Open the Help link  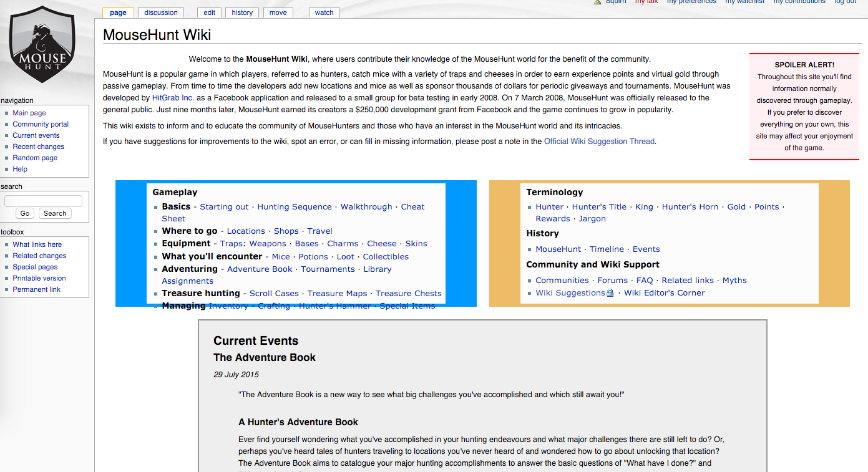[x=20, y=169]
